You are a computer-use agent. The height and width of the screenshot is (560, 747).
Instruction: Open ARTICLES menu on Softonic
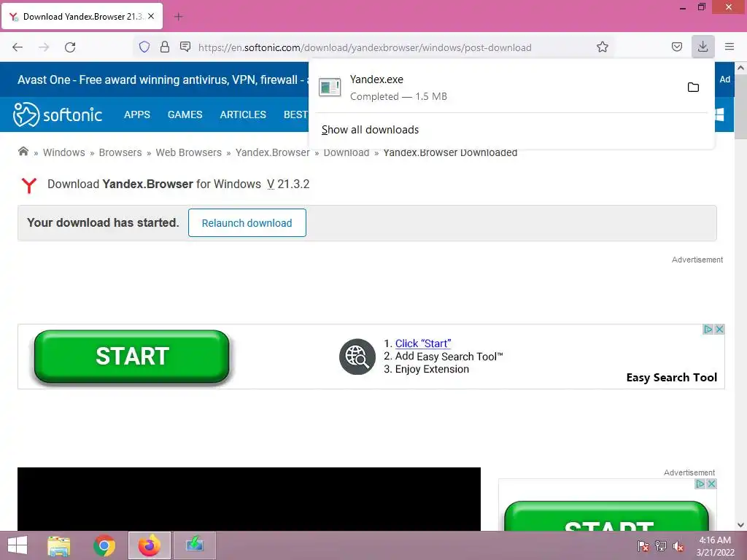243,114
